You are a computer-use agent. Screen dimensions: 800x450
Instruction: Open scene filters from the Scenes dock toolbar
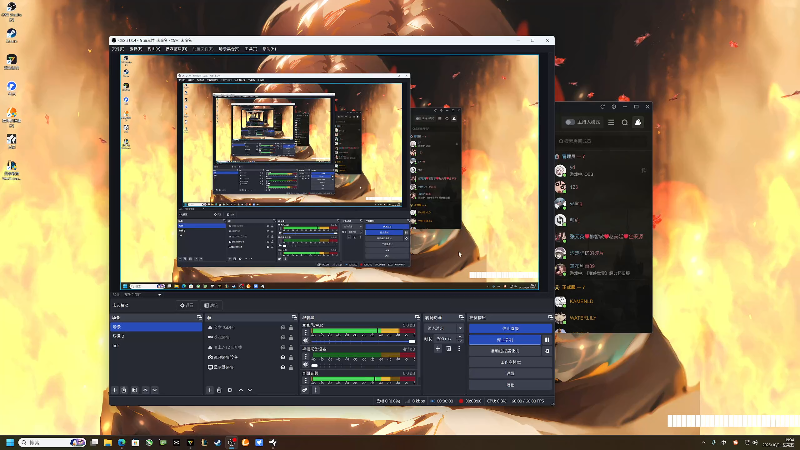point(135,390)
